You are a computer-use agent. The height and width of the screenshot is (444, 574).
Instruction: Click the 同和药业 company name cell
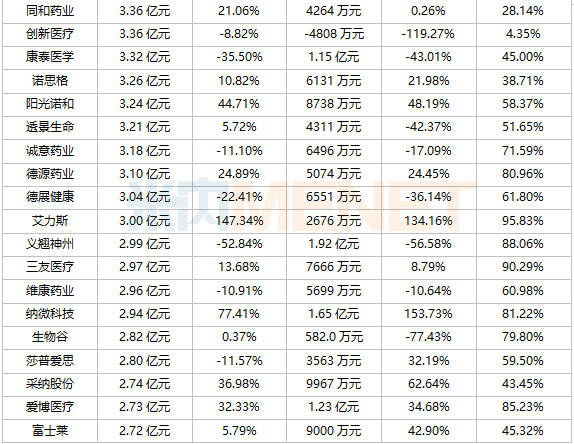pos(50,11)
